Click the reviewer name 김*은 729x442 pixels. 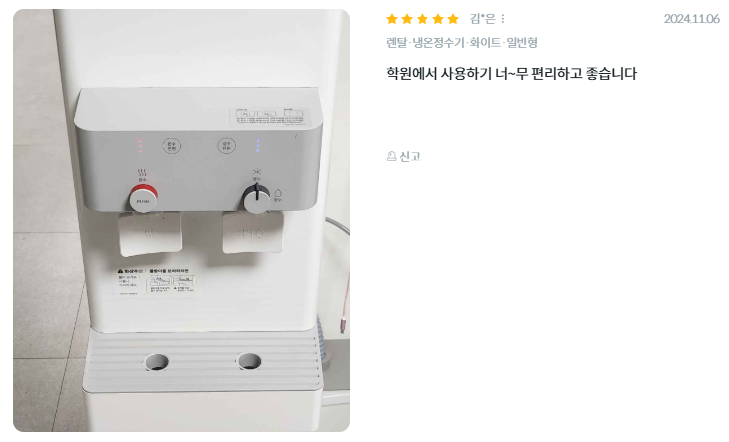483,19
